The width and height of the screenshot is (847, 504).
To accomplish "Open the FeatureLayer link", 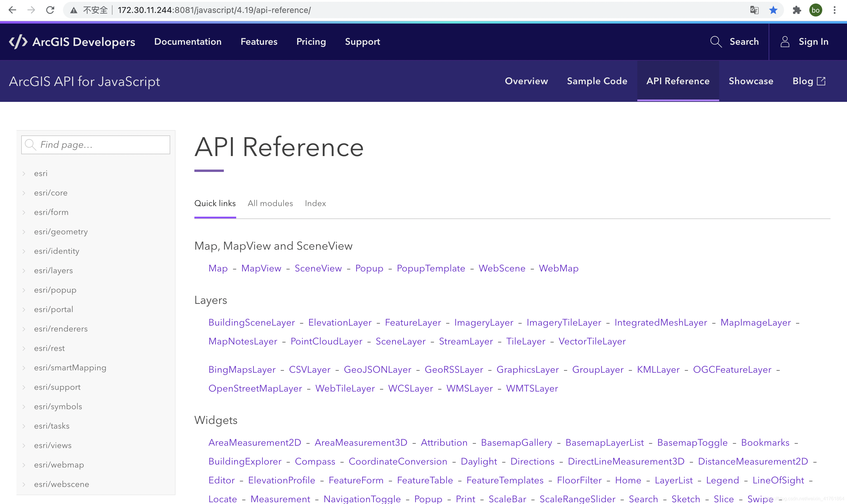I will tap(413, 322).
